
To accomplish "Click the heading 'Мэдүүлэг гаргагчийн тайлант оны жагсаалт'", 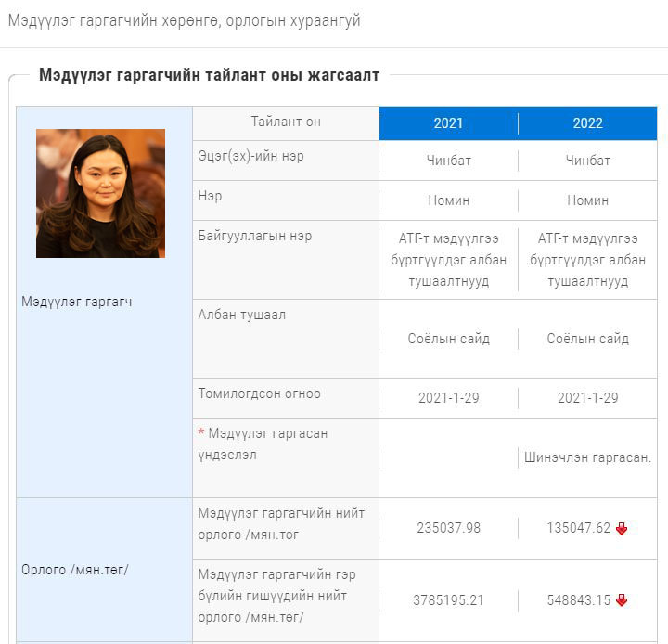I will [209, 75].
